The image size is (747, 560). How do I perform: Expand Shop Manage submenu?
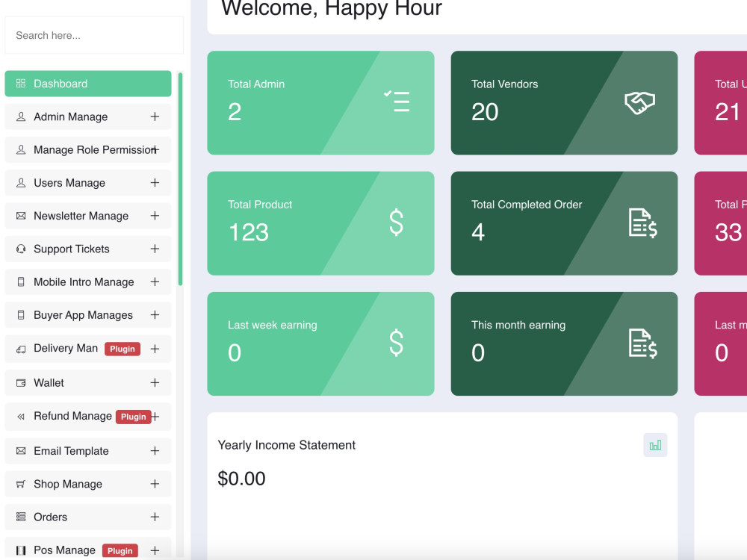(x=155, y=484)
